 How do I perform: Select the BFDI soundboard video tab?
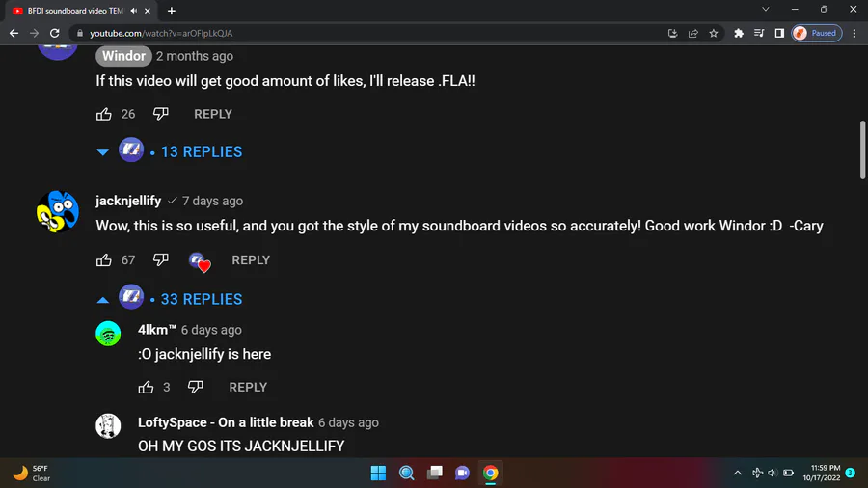[77, 11]
